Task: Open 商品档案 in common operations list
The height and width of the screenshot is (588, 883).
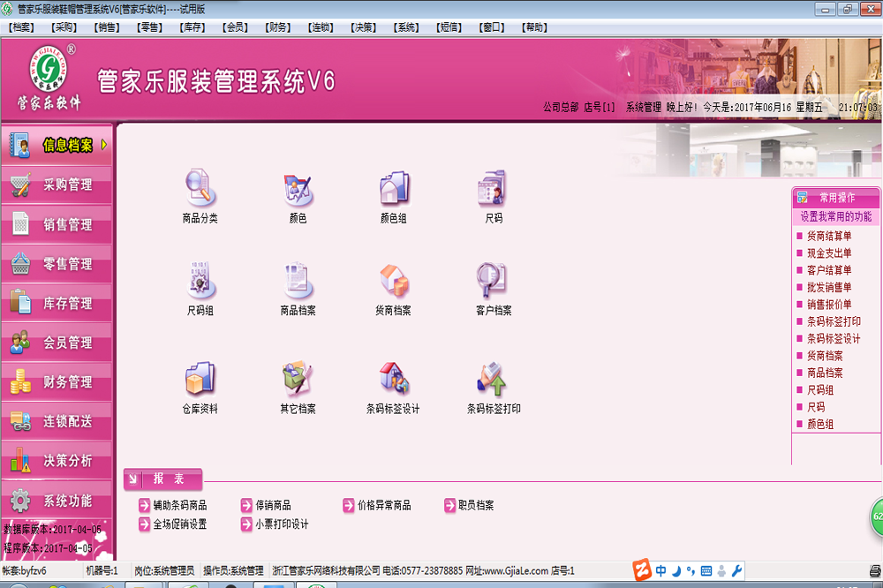Action: point(825,373)
